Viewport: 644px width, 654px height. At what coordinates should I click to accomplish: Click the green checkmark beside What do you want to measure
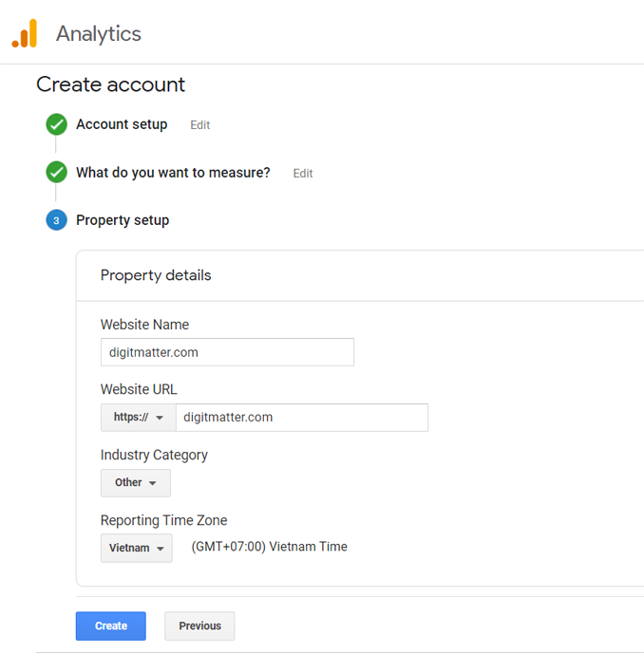point(56,173)
